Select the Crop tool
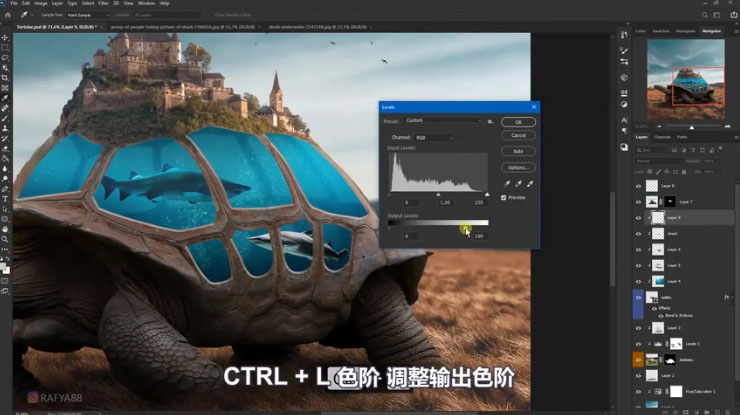 click(5, 78)
